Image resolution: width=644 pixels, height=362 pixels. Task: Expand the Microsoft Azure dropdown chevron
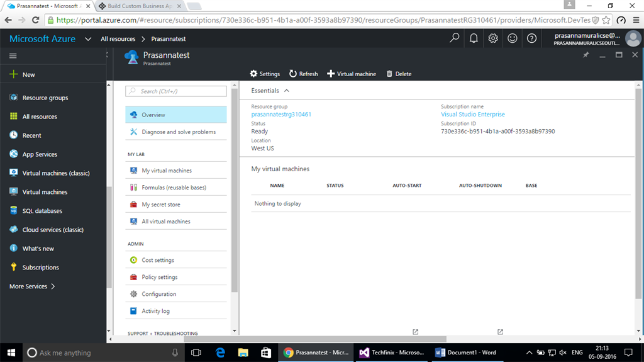click(x=88, y=39)
